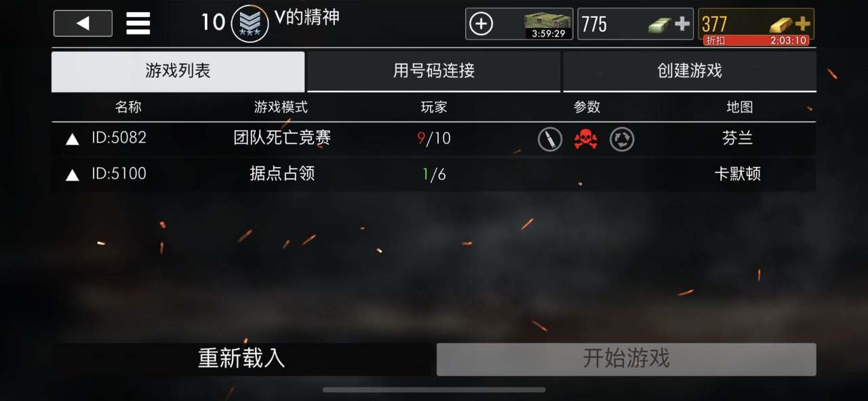Tap the red 折扣 discount timer bar

(x=756, y=41)
